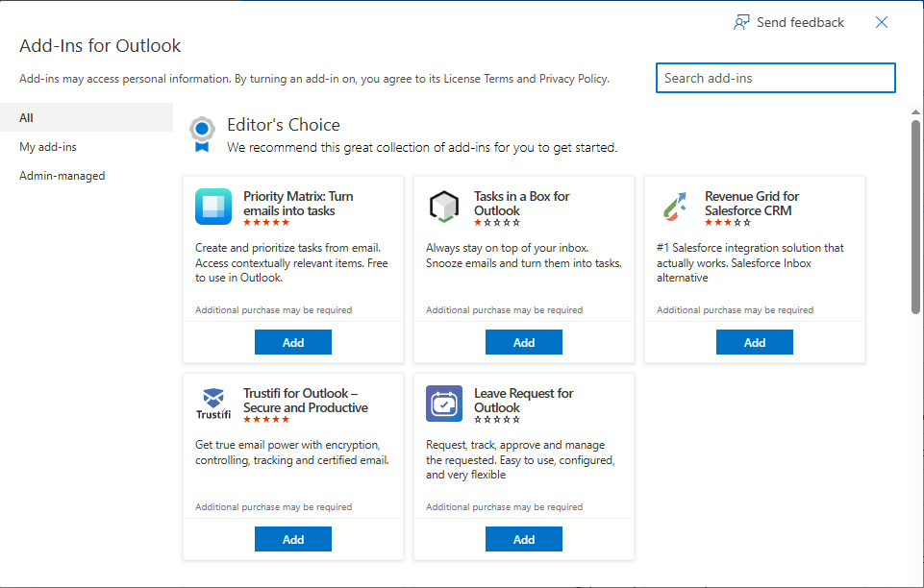The width and height of the screenshot is (924, 588).
Task: Add Revenue Grid for Salesforce CRM
Action: (755, 343)
